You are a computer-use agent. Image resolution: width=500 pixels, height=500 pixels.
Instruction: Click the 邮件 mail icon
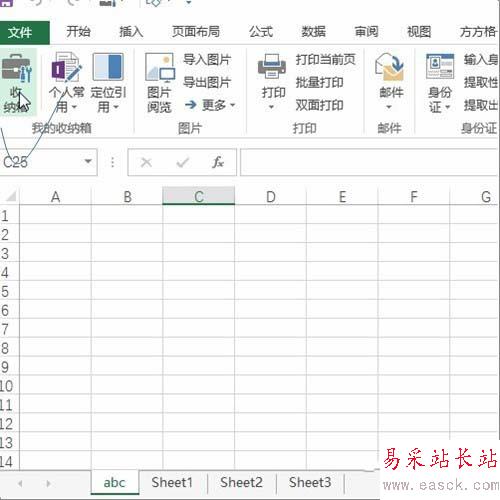[x=389, y=67]
